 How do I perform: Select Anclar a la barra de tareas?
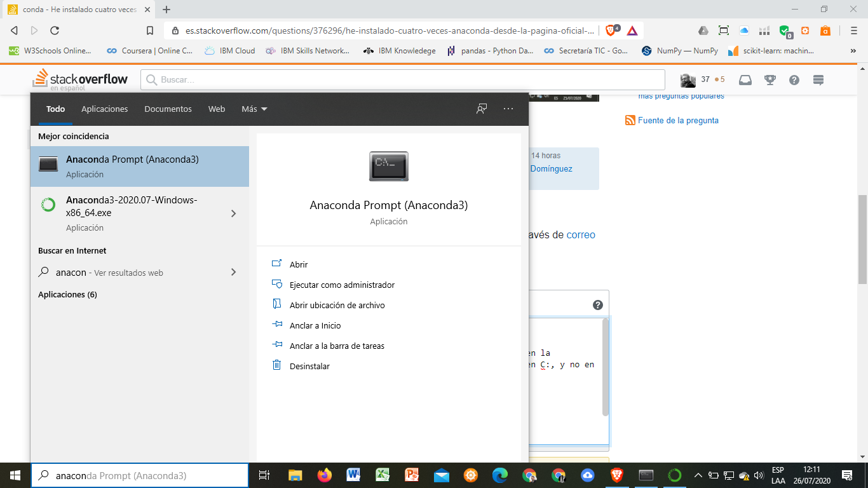(337, 346)
